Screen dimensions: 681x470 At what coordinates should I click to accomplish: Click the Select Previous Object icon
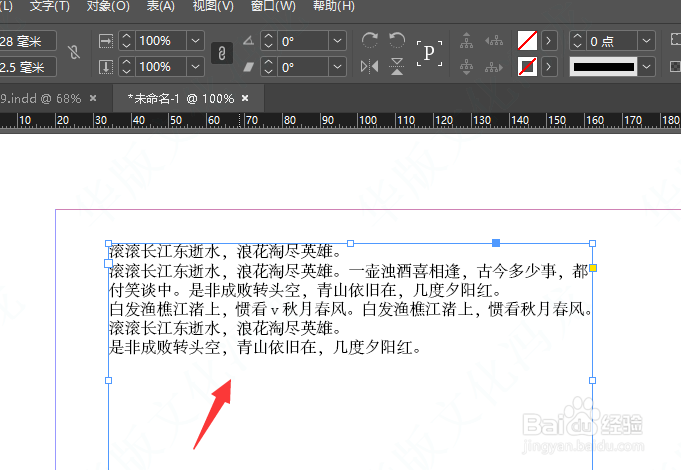coord(494,41)
